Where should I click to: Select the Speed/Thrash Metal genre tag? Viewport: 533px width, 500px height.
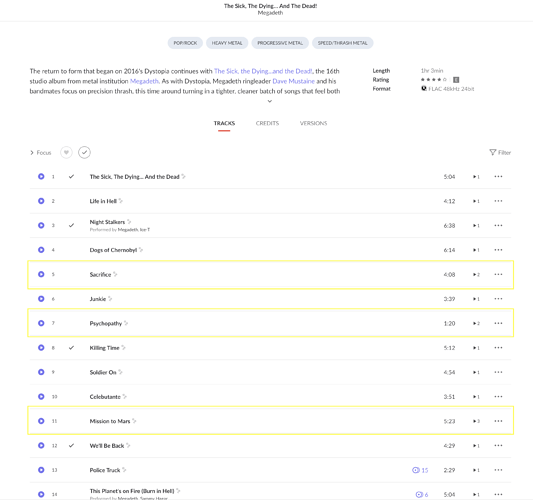(343, 43)
